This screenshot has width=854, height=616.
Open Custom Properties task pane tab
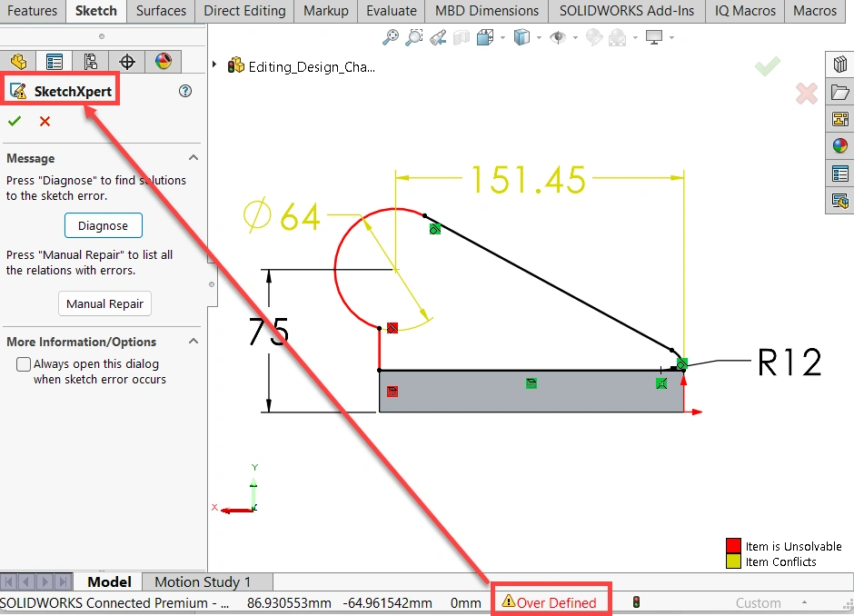(x=839, y=174)
